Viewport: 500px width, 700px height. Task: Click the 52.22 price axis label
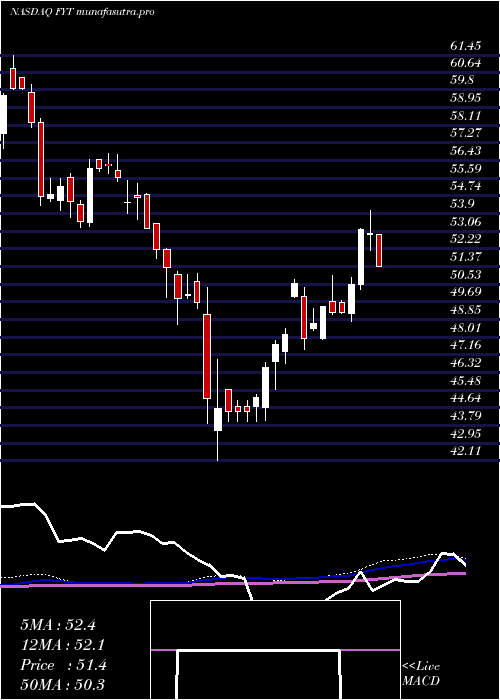[x=466, y=240]
